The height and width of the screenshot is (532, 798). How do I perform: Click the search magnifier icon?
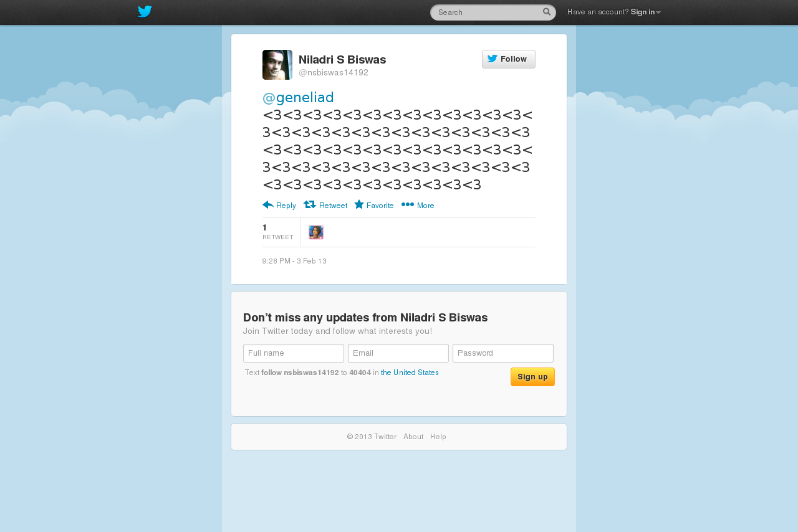[547, 12]
